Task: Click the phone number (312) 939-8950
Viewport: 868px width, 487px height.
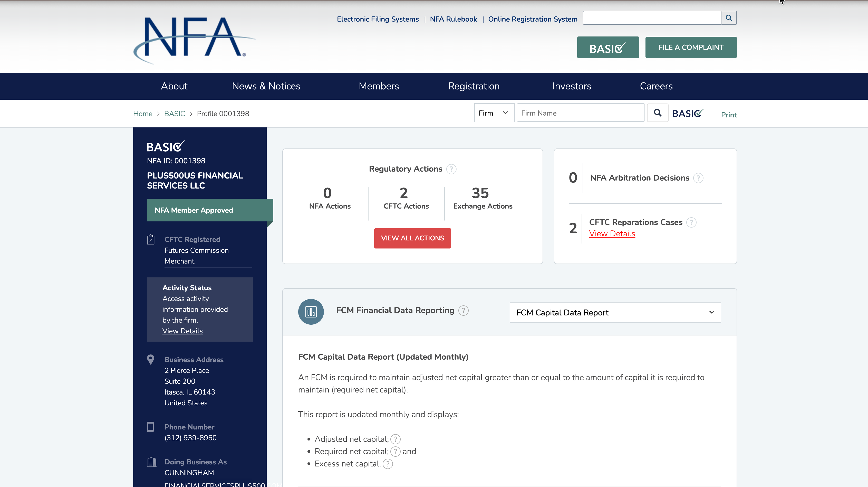Action: (190, 438)
